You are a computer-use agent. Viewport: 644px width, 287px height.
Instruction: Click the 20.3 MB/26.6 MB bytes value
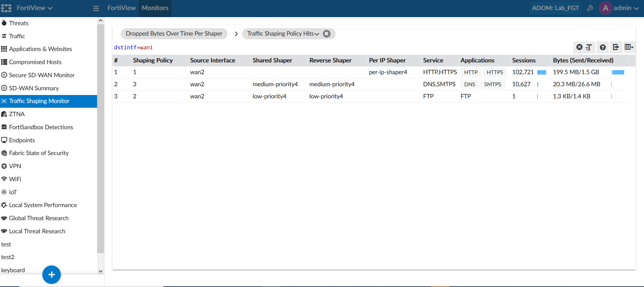pos(576,84)
